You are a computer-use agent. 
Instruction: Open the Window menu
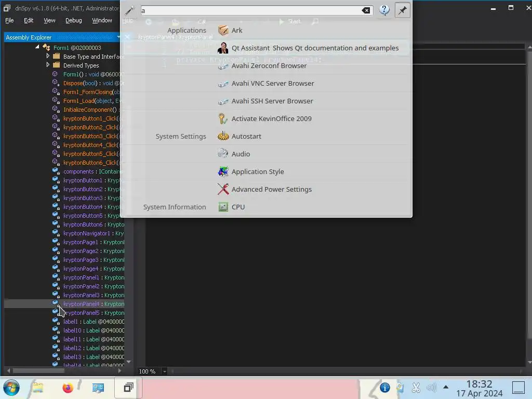102,20
